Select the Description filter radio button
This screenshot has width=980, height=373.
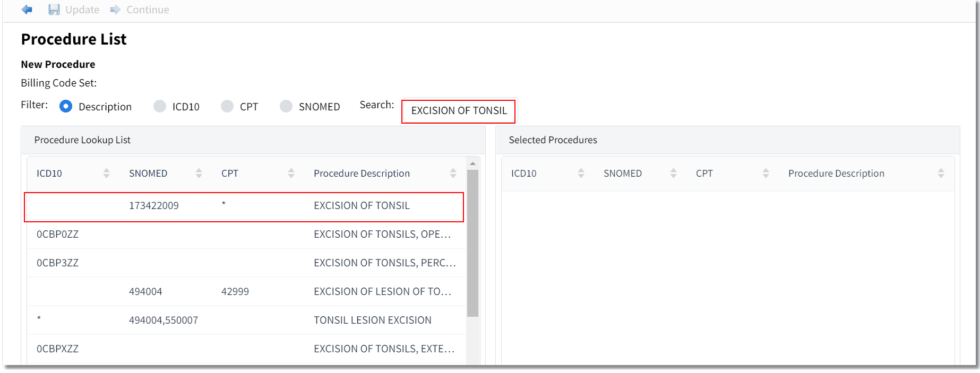(x=66, y=106)
